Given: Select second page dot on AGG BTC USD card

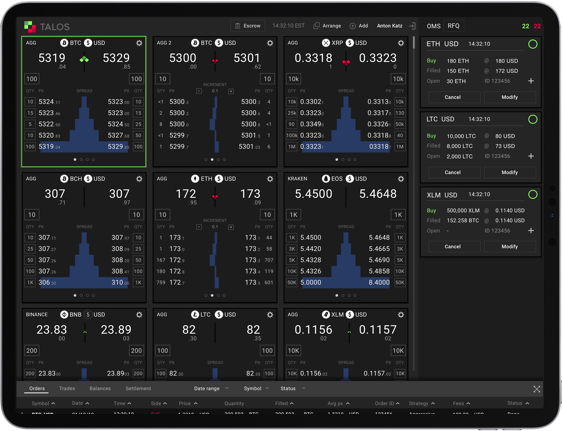Looking at the screenshot, I should click(81, 159).
